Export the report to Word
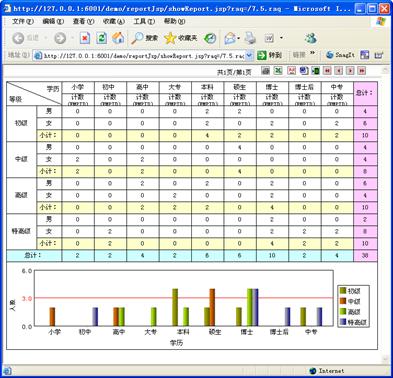 [x=304, y=71]
